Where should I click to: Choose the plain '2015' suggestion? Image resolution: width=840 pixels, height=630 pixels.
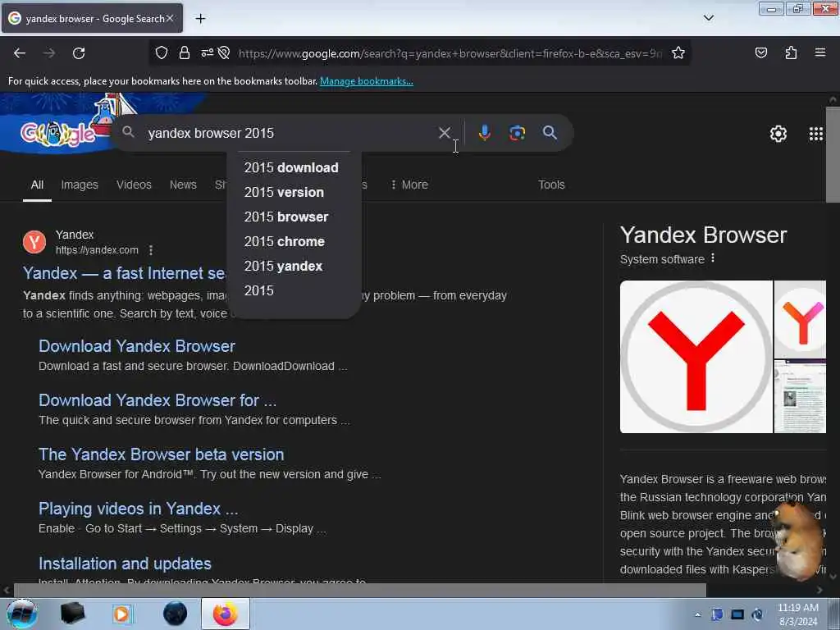258,290
